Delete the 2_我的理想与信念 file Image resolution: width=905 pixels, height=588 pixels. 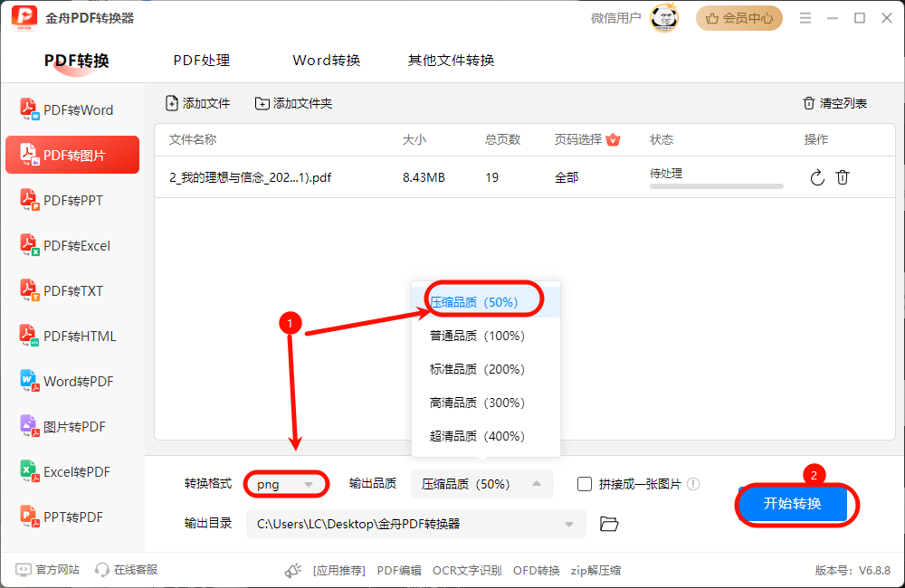point(843,177)
